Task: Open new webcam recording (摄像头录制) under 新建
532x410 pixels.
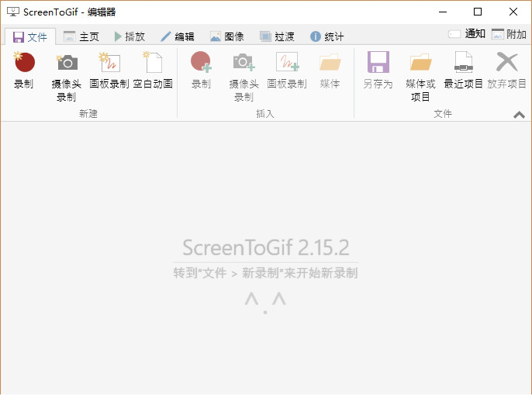Action: pyautogui.click(x=66, y=77)
